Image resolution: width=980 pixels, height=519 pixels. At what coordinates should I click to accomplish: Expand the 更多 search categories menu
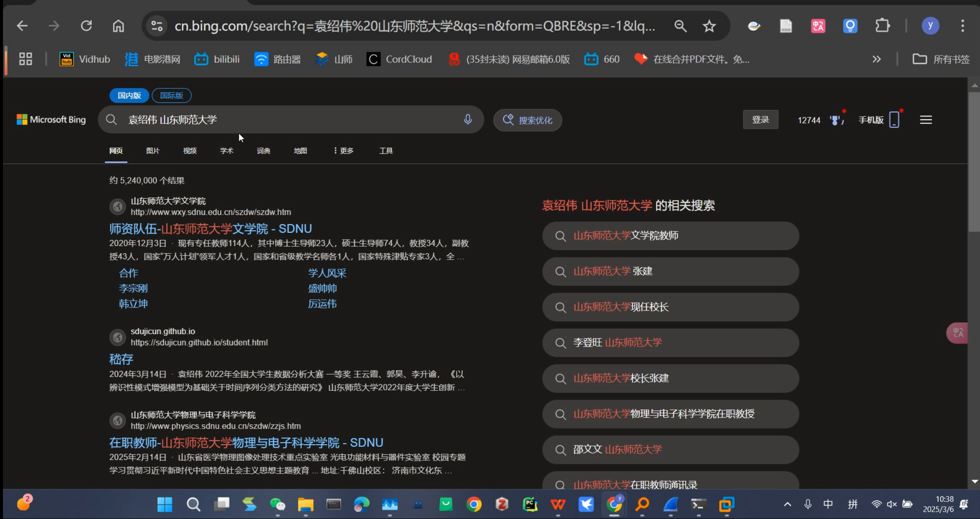[343, 151]
